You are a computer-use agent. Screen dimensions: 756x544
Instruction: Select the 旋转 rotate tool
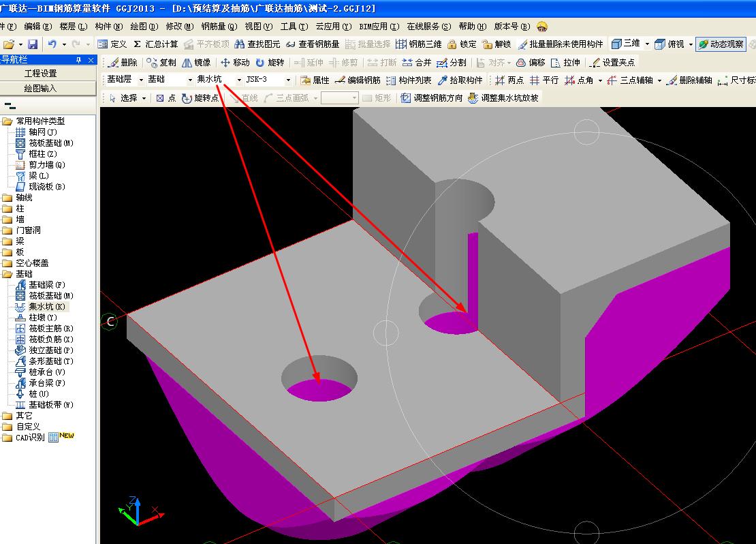coord(270,63)
